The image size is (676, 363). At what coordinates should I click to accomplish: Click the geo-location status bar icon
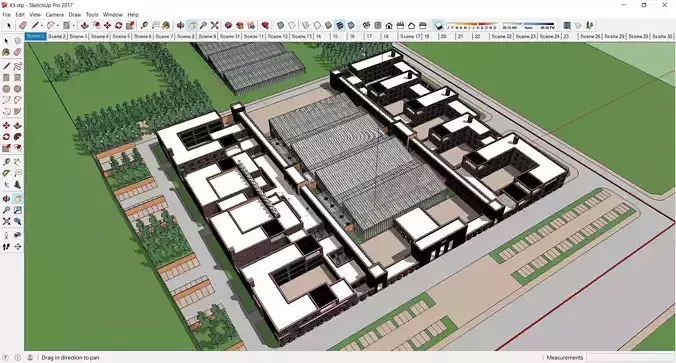click(x=6, y=357)
